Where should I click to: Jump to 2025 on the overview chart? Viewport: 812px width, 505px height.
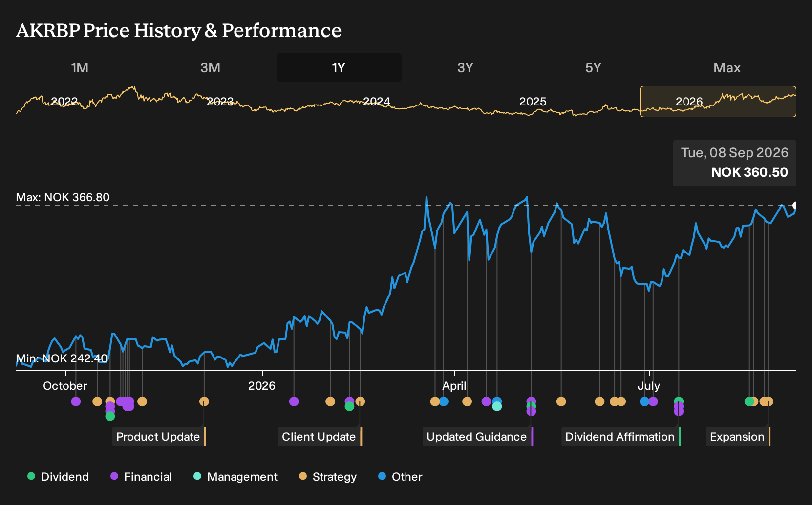[x=533, y=102]
